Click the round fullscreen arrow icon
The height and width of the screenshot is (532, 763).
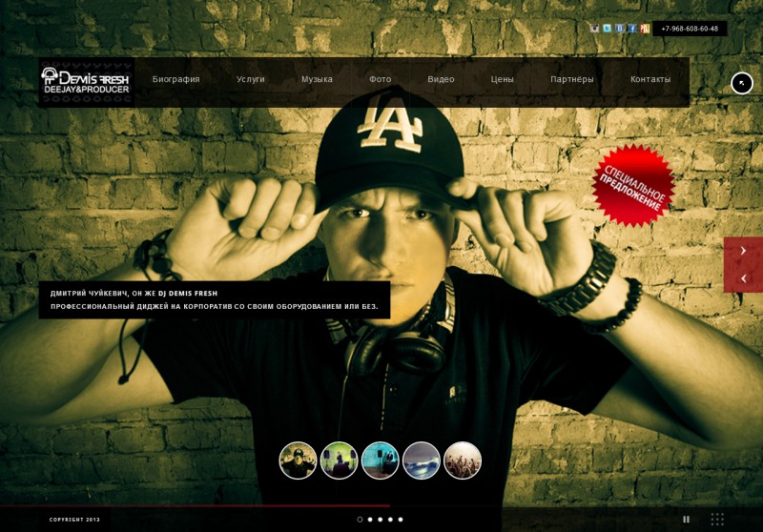tap(742, 83)
